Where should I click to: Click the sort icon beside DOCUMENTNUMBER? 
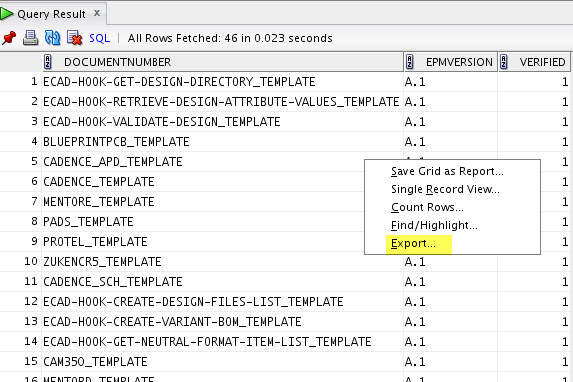coord(48,62)
